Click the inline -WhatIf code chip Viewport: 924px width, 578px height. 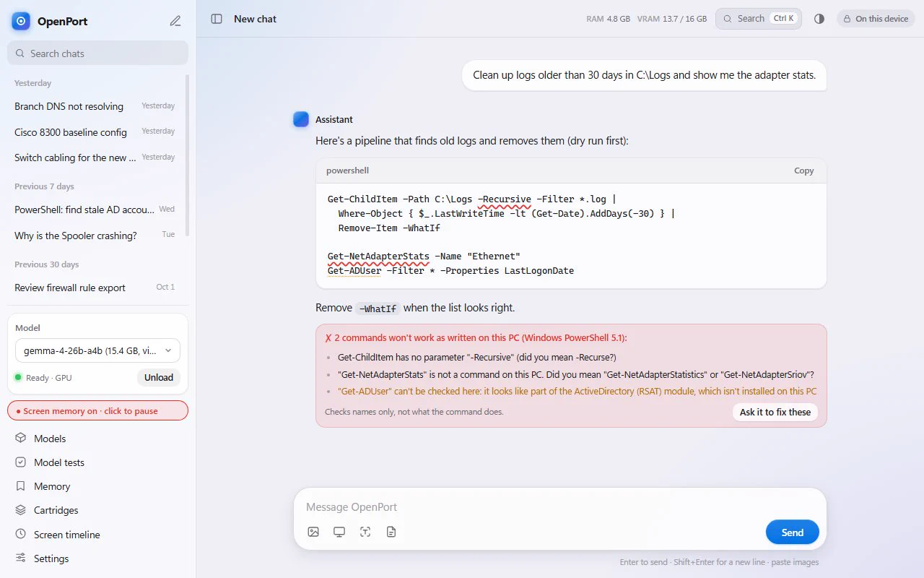378,309
